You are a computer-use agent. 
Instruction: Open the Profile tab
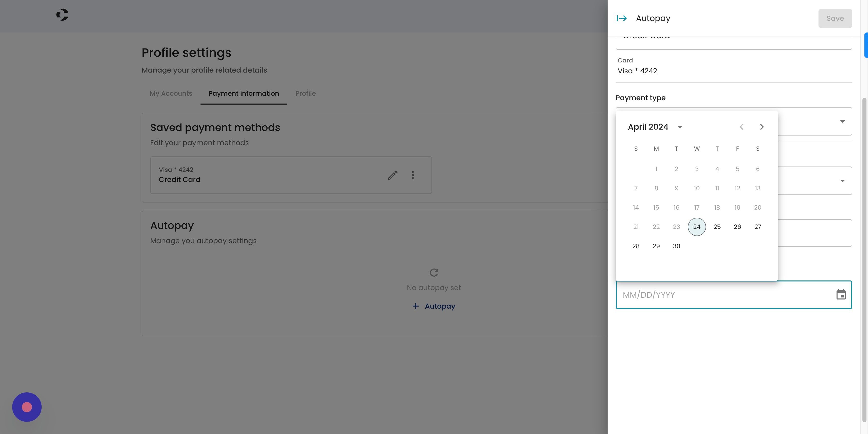[x=305, y=93]
